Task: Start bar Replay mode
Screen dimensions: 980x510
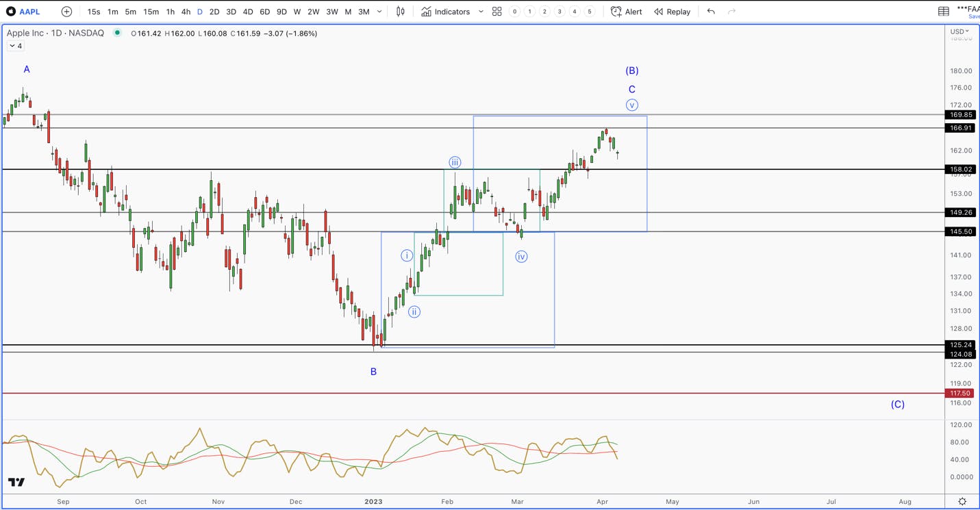Action: pos(673,12)
